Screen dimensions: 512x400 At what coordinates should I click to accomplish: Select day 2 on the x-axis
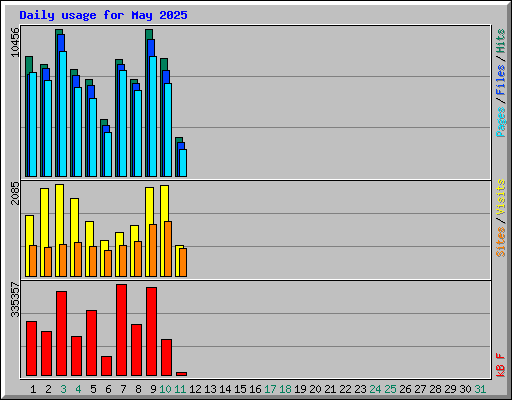pyautogui.click(x=48, y=389)
